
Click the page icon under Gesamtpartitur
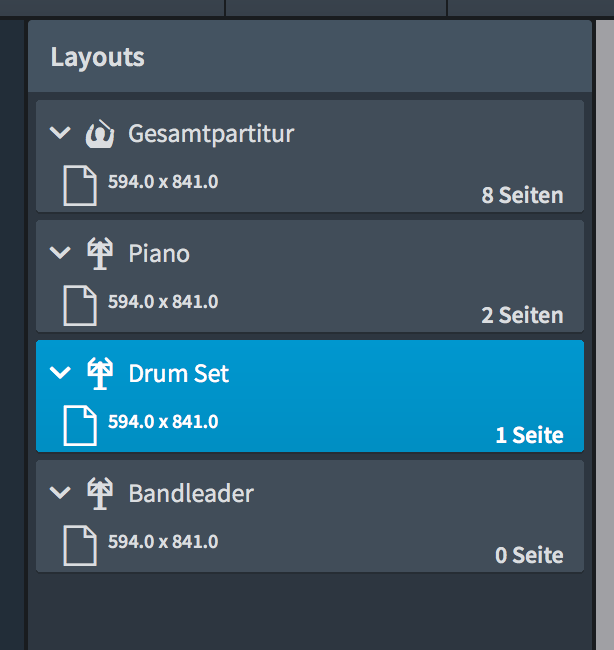80,186
